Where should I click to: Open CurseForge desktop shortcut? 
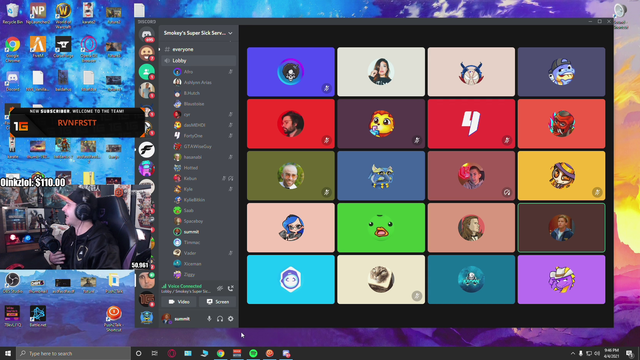63,47
